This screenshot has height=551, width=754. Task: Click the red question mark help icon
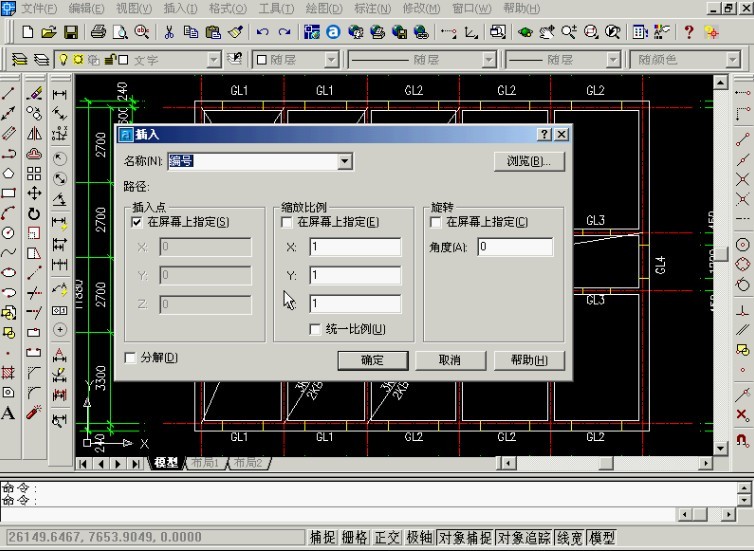click(x=689, y=32)
